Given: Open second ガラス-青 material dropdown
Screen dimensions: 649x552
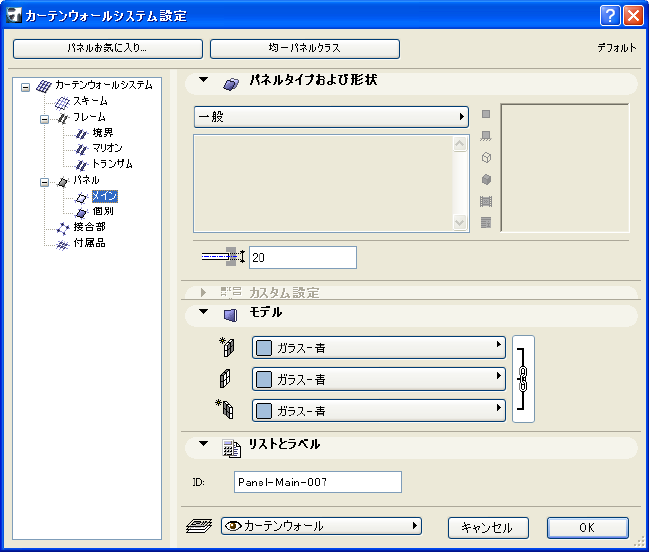Looking at the screenshot, I should coord(379,379).
